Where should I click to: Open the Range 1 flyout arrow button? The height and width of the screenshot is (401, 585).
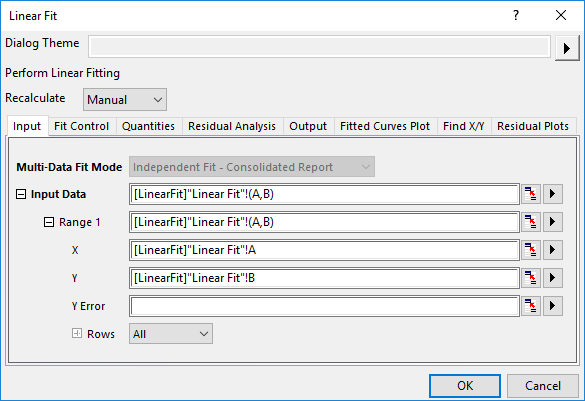coord(553,222)
